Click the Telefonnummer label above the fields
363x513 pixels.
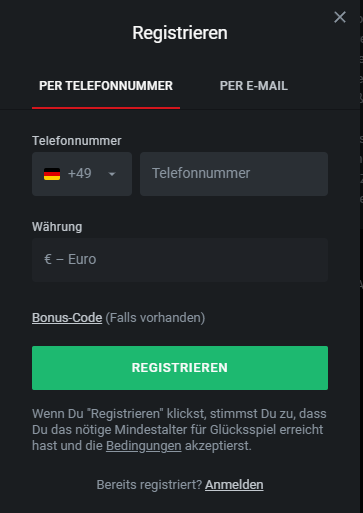pos(77,141)
